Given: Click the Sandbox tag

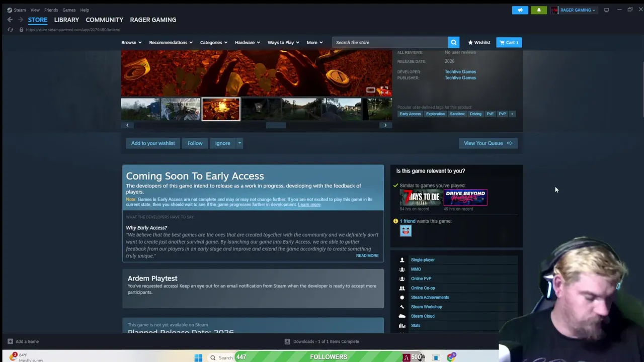Looking at the screenshot, I should point(457,114).
